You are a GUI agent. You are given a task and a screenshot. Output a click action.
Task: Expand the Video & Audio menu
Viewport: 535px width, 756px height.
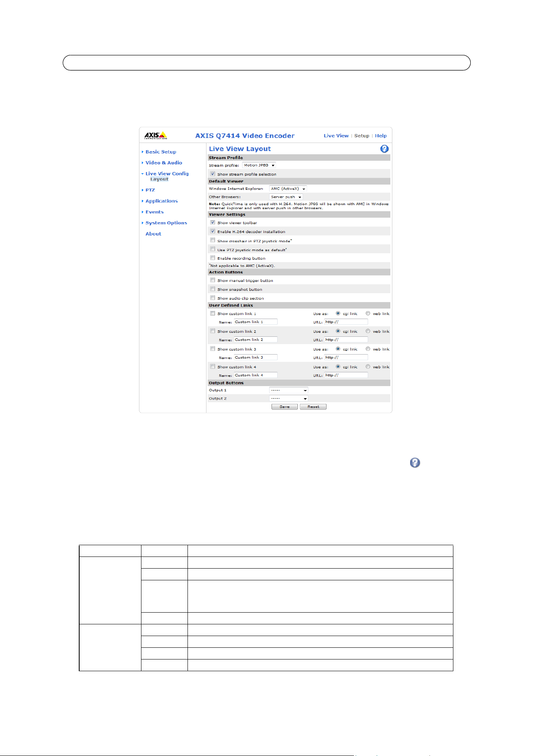click(164, 163)
